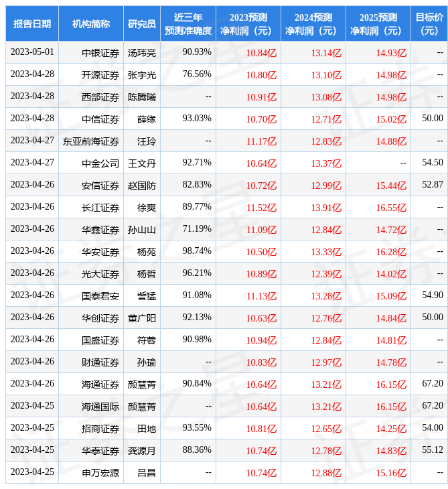Viewport: 448px width, 489px height.
Task: Select the 2024预测净利润 column header
Action: coord(313,23)
